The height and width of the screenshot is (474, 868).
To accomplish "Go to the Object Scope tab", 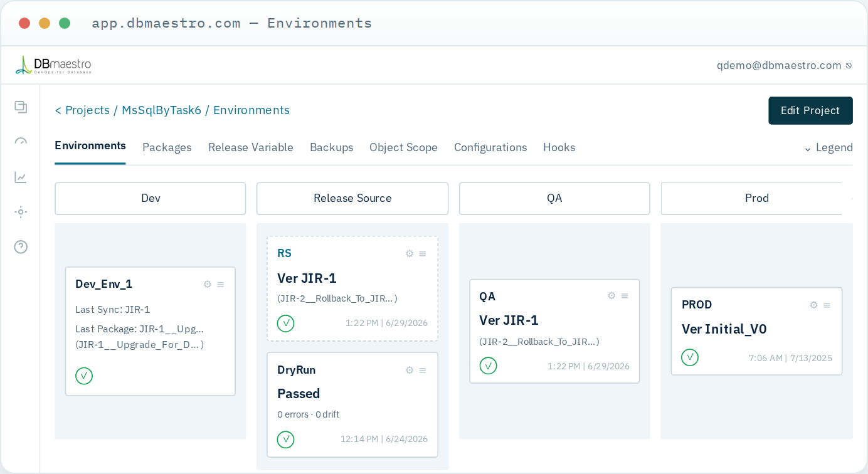I will tap(403, 147).
